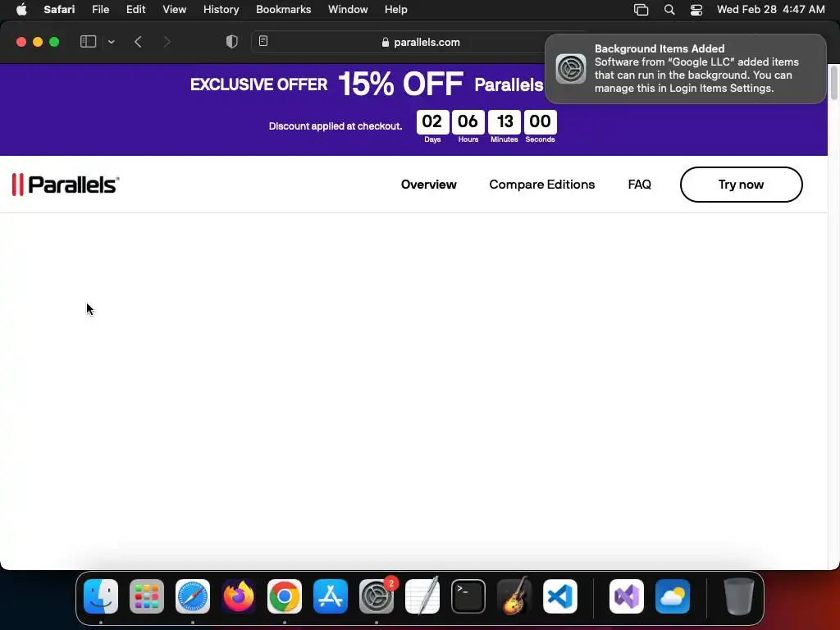The height and width of the screenshot is (630, 840).
Task: Click the Minutes countdown box showing 13
Action: [504, 121]
